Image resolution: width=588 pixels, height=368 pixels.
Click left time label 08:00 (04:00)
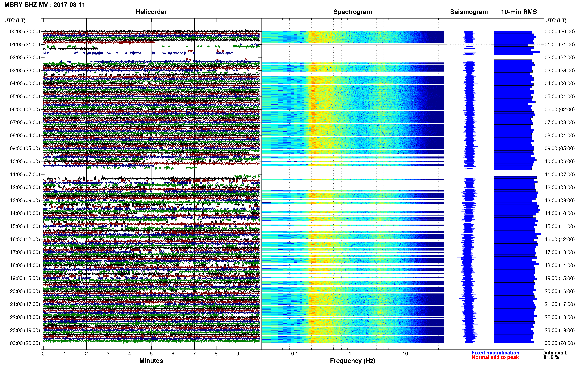pos(25,135)
